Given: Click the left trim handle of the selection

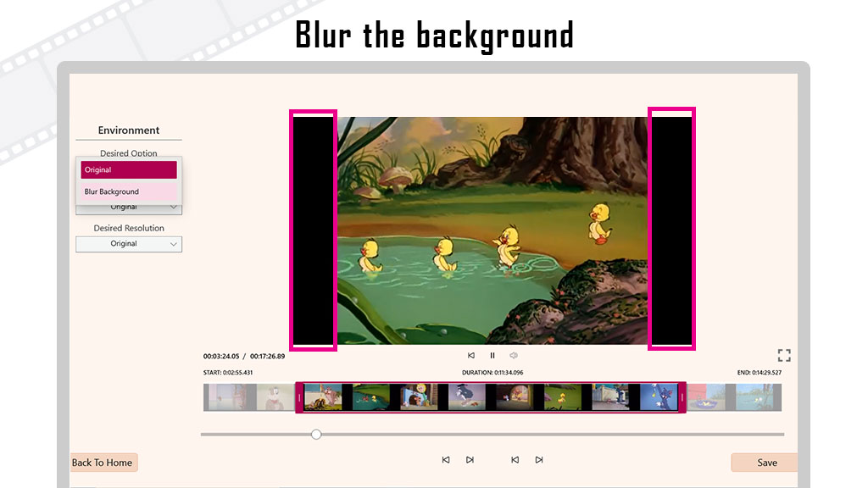Looking at the screenshot, I should pyautogui.click(x=299, y=397).
